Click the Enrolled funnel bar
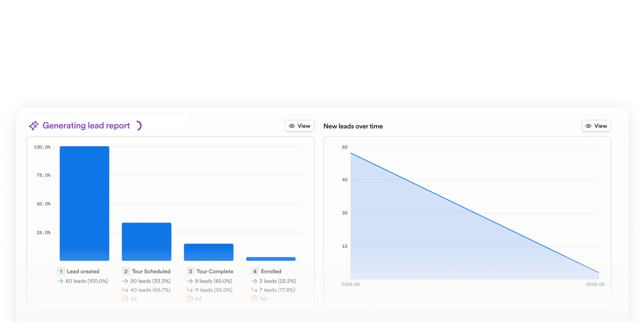 (x=271, y=259)
